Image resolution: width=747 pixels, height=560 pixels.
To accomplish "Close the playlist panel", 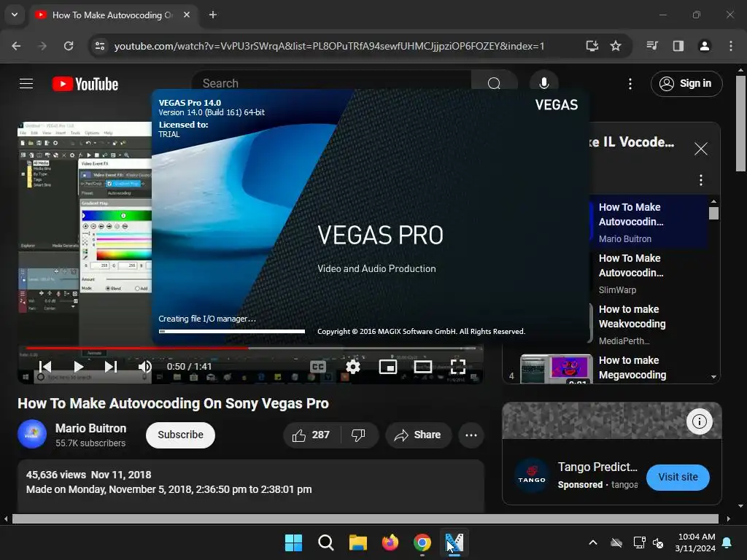I will [701, 149].
